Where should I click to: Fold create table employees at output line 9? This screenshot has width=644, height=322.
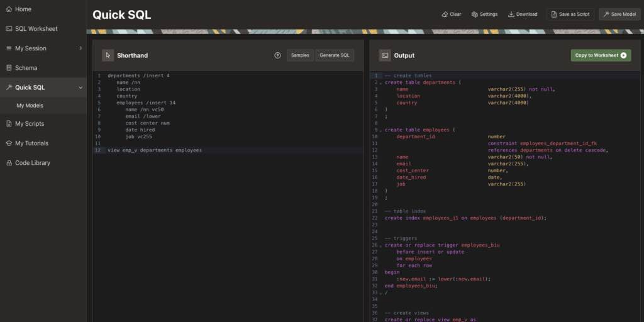pos(380,130)
